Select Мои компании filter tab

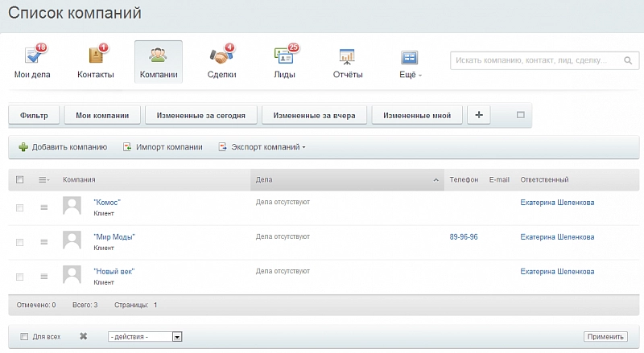coord(102,115)
